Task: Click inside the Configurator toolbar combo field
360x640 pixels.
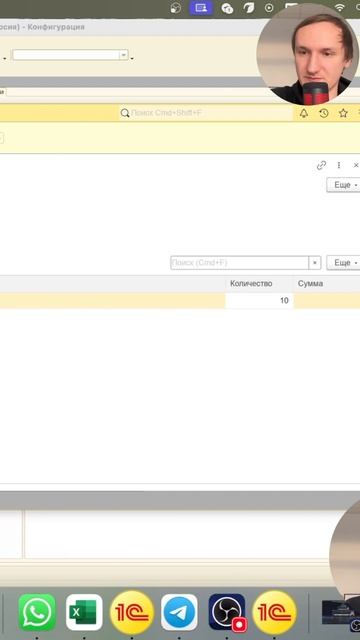Action: coord(66,55)
